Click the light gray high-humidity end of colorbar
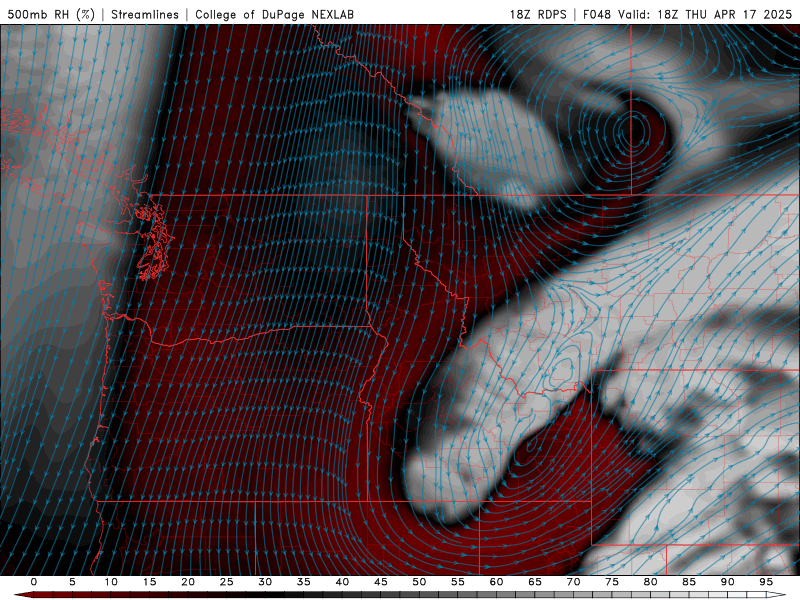The image size is (800, 600). click(776, 595)
